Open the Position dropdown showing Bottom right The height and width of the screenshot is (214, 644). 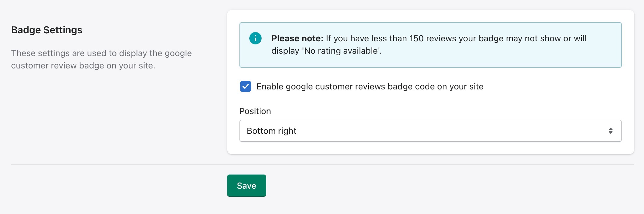[430, 131]
